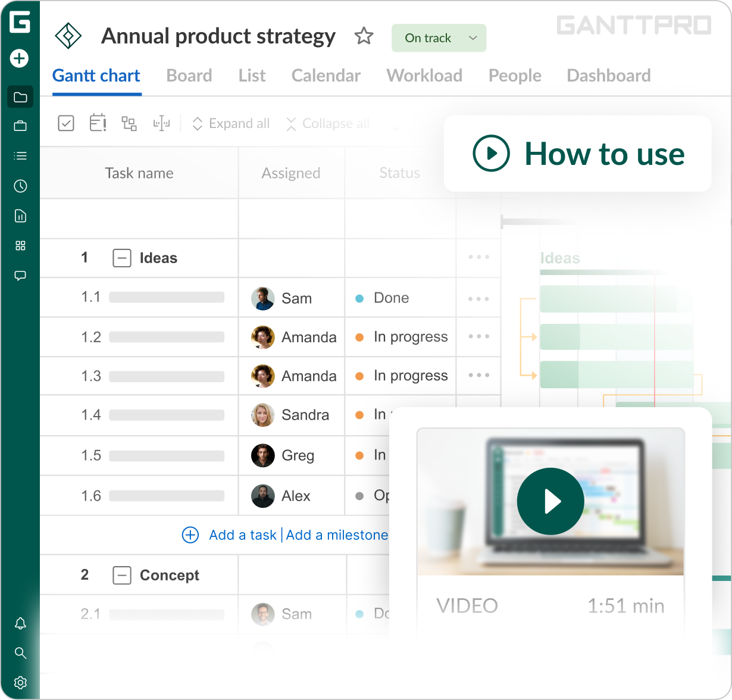
Task: Open the Done status of task 1.1
Action: 382,298
